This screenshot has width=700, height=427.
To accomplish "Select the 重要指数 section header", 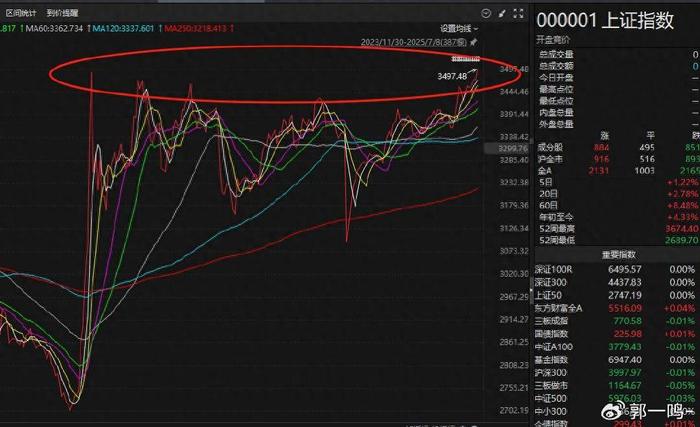I will (x=618, y=255).
